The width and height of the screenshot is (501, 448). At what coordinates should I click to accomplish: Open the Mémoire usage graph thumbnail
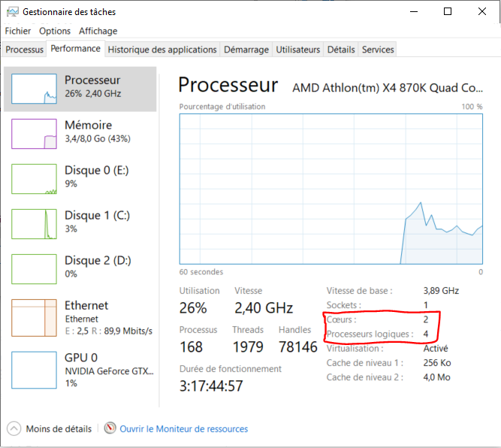coord(35,134)
